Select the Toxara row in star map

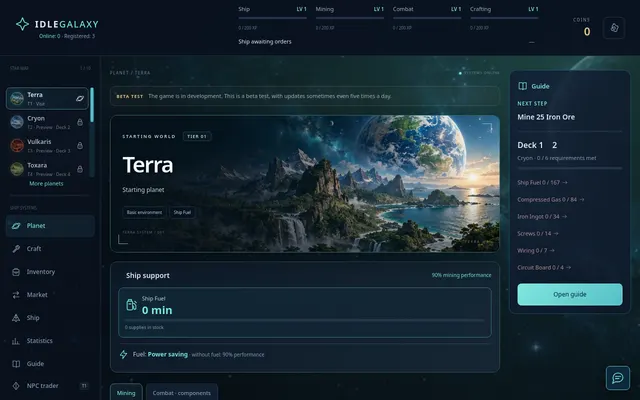coord(47,169)
